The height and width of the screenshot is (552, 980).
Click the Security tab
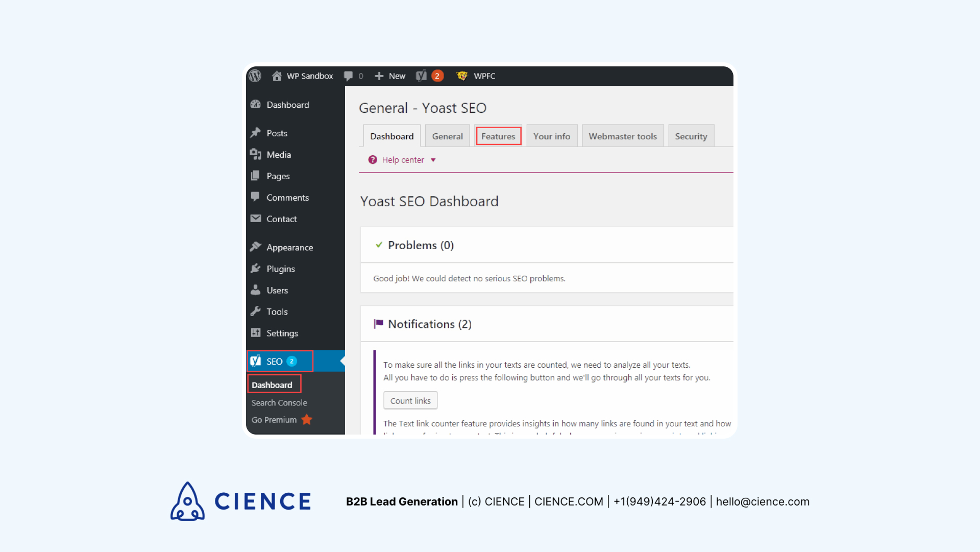pos(691,135)
